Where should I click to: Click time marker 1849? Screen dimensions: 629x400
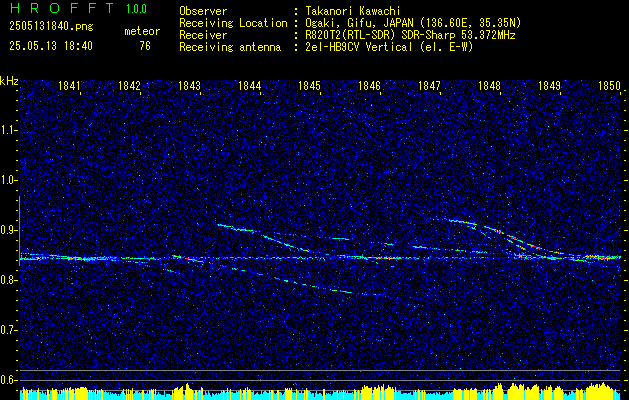tap(549, 86)
